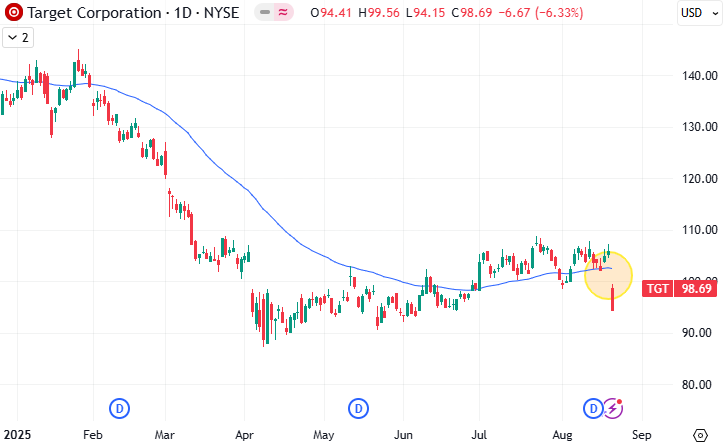This screenshot has width=723, height=444.
Task: Click the change value −6.67 (−6.33%)
Action: (x=541, y=13)
